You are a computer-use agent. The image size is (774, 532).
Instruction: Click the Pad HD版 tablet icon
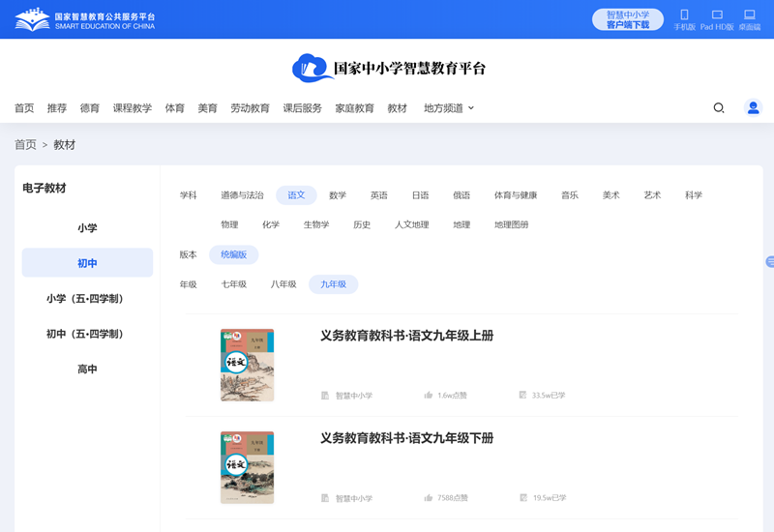pyautogui.click(x=717, y=15)
